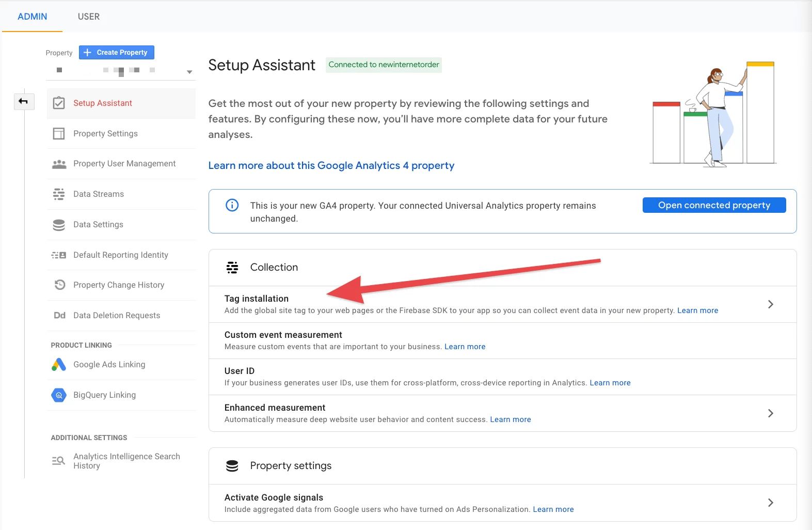Click the BigQuery hexagon icon

(59, 395)
